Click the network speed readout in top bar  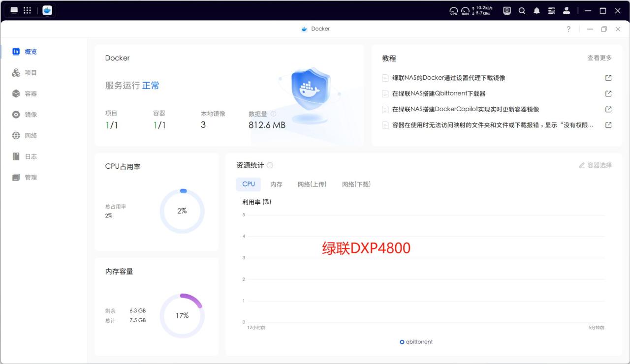(x=482, y=11)
